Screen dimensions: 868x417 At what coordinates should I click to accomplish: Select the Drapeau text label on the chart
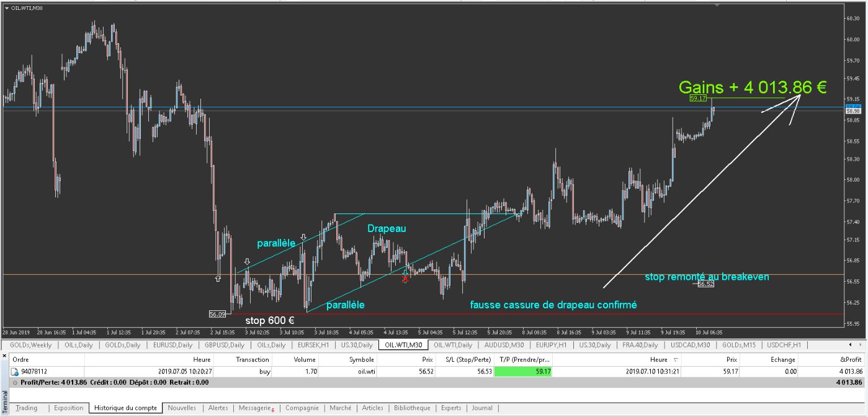pyautogui.click(x=387, y=228)
